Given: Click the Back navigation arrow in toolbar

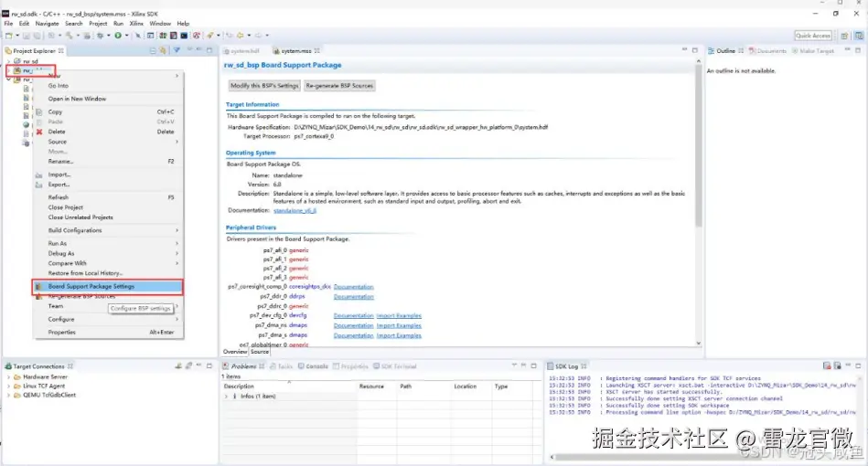Looking at the screenshot, I should pyautogui.click(x=241, y=36).
